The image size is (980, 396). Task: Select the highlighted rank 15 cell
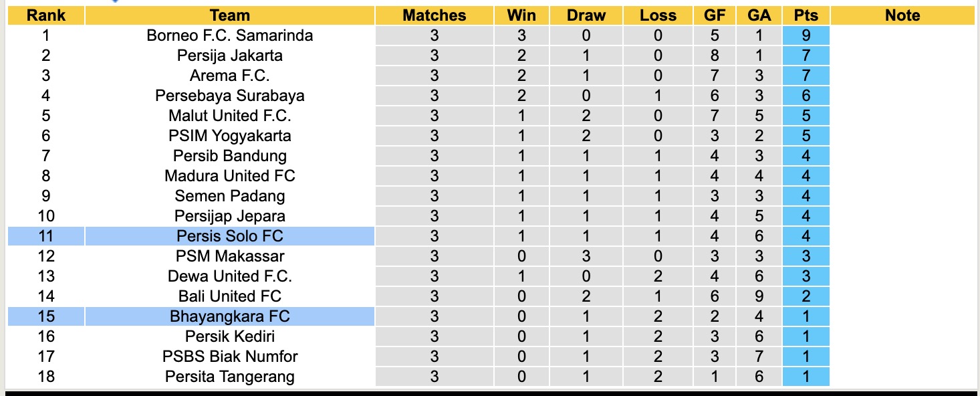point(45,316)
